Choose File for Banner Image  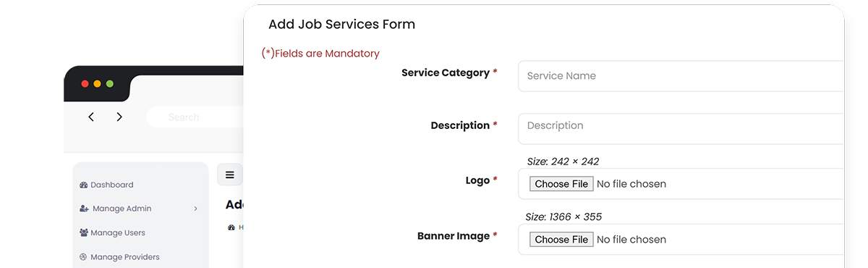pyautogui.click(x=561, y=239)
